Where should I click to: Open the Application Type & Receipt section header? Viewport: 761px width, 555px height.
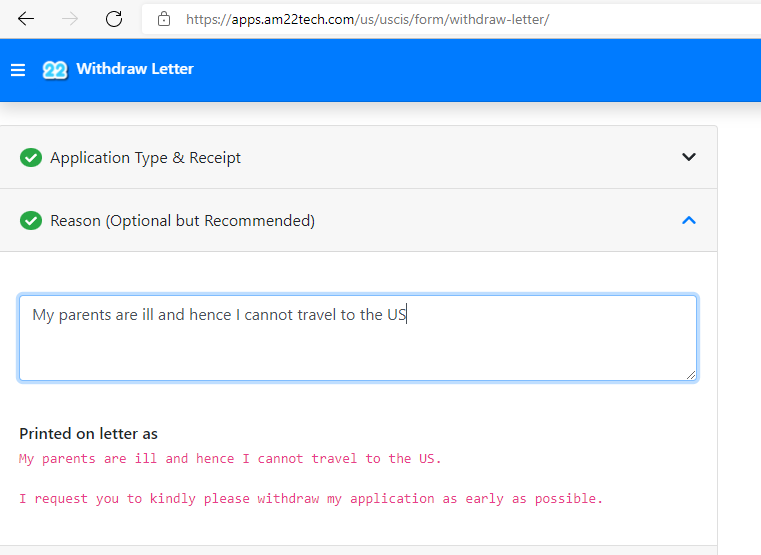pyautogui.click(x=145, y=157)
